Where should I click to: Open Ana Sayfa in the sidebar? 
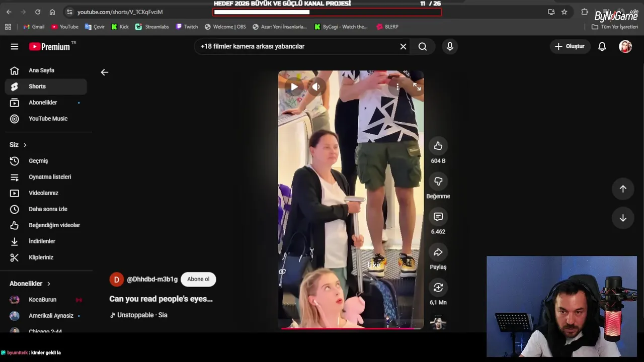(x=46, y=70)
